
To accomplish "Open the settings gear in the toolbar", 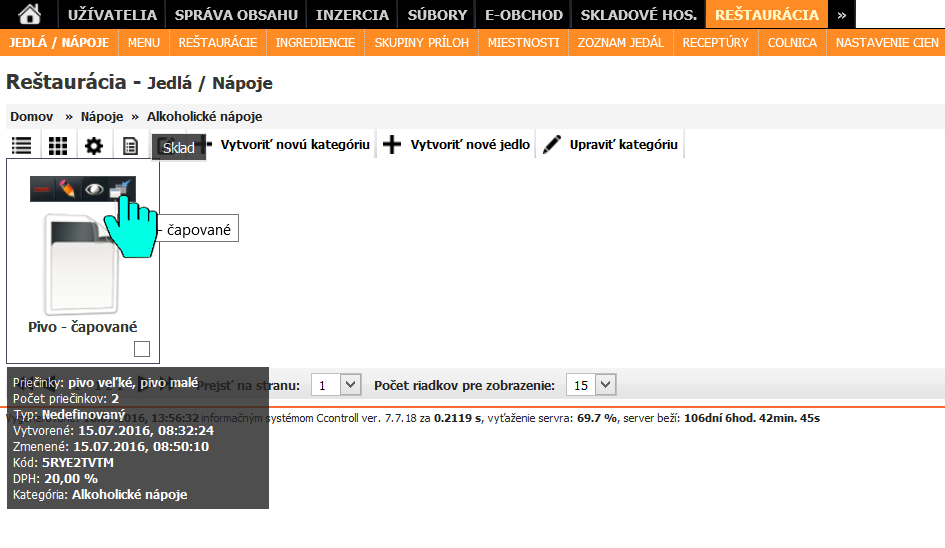I will (94, 146).
